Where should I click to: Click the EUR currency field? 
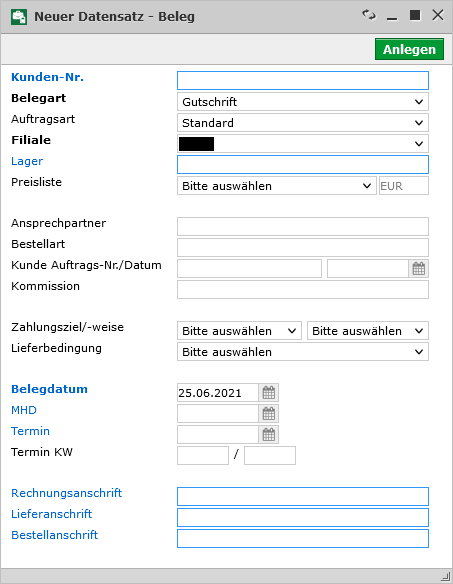point(404,185)
